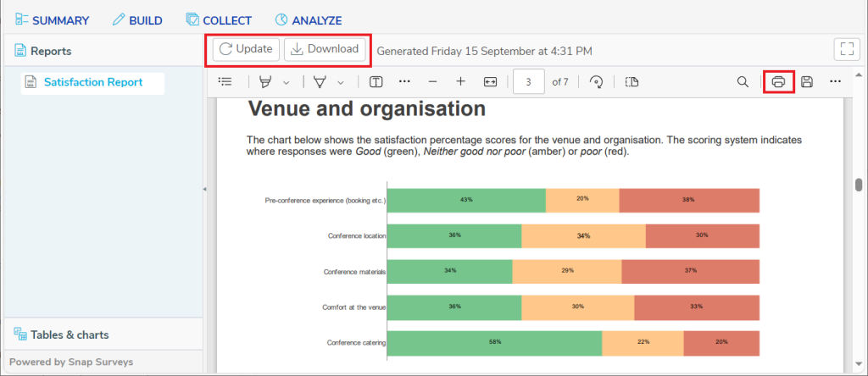Open more tools ellipsis beside text tool
This screenshot has height=376, width=868.
pyautogui.click(x=404, y=82)
